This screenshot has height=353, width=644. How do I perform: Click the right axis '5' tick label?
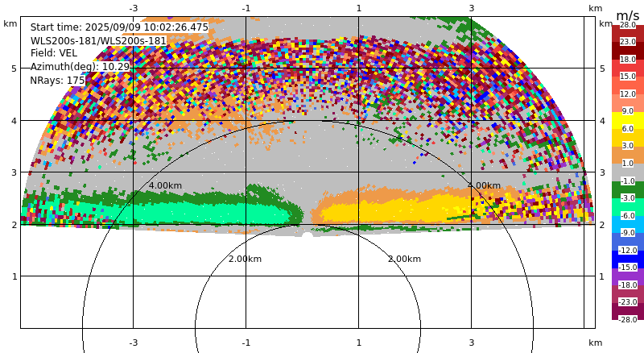point(602,69)
